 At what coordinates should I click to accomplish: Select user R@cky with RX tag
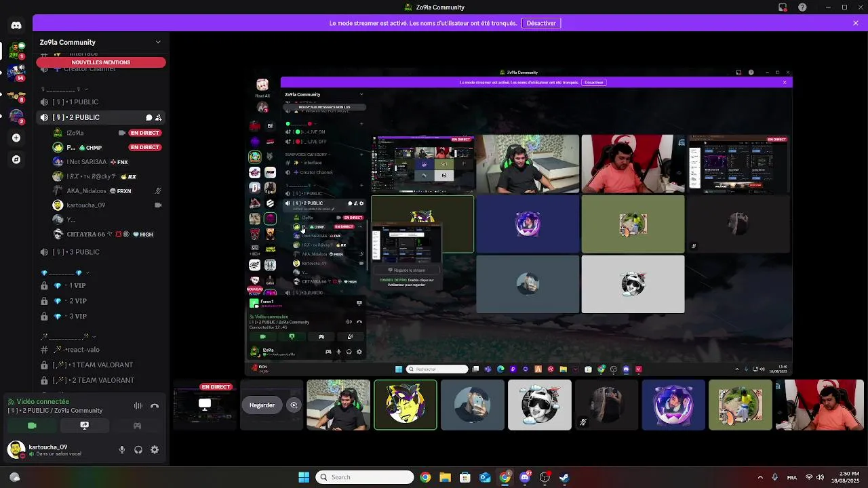(107, 176)
